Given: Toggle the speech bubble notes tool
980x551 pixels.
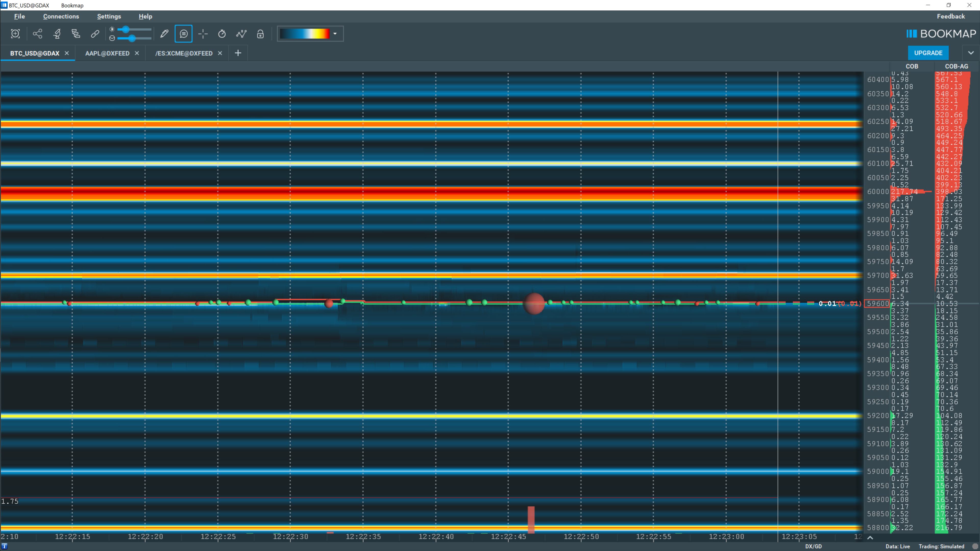Looking at the screenshot, I should (x=183, y=34).
